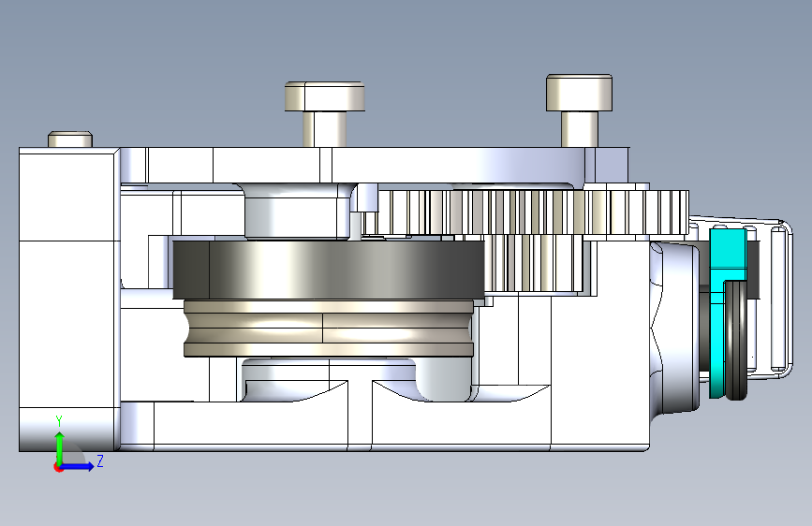Select the bottom base plate
Viewport: 812px width, 526px height.
tap(383, 425)
